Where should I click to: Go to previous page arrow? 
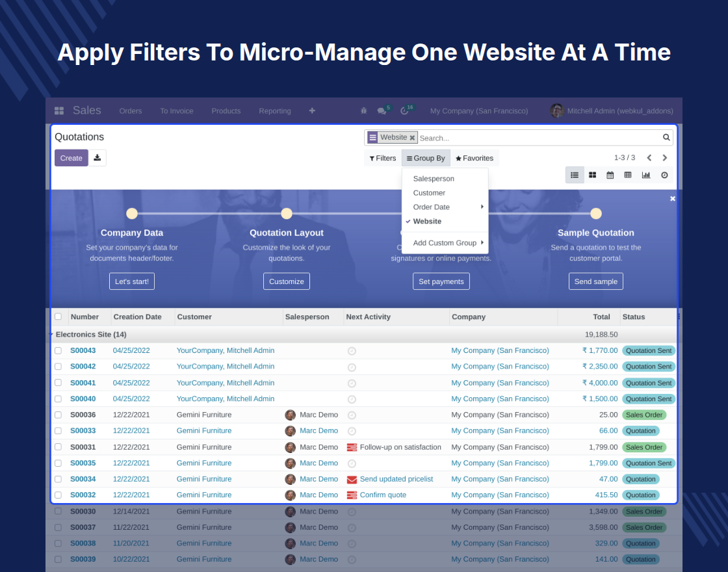click(x=649, y=158)
